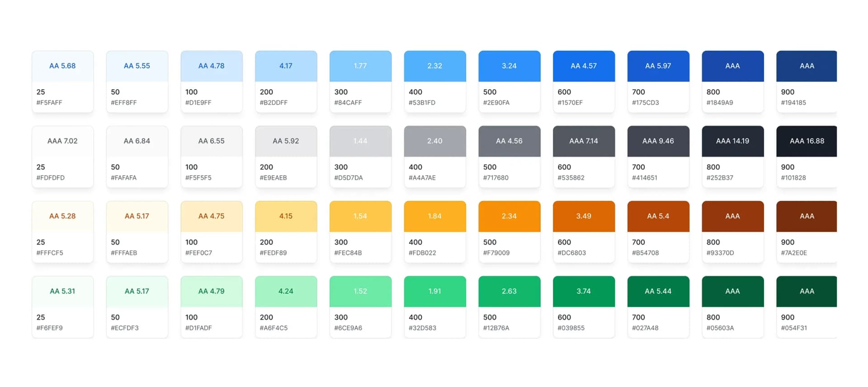The height and width of the screenshot is (387, 868).
Task: Select the green 500 swatch above #12B76A
Action: point(509,291)
